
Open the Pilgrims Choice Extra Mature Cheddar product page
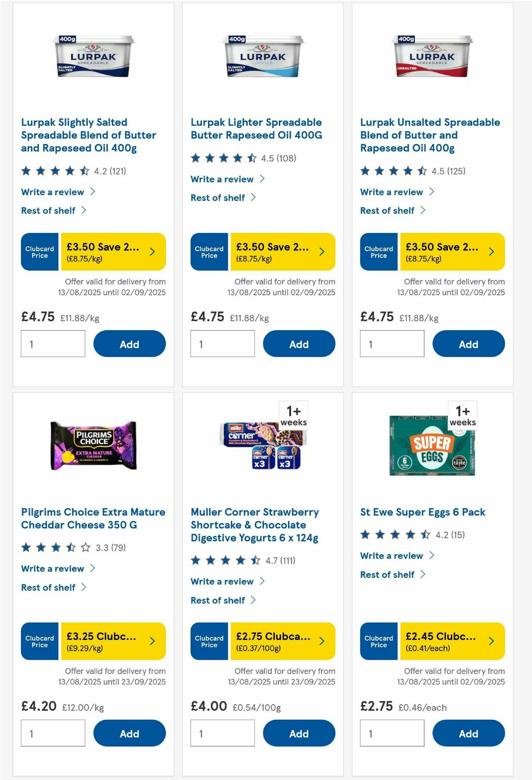click(93, 518)
